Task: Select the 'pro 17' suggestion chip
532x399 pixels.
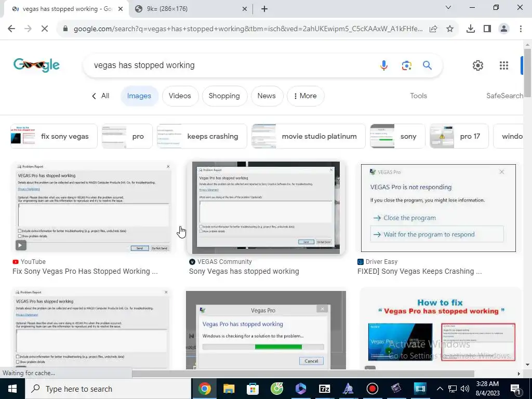Action: click(459, 136)
